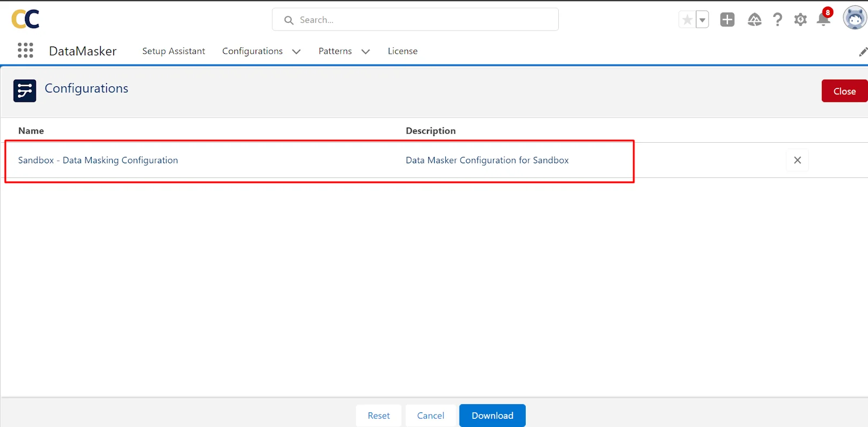Expand the Configurations tab chevron
Screen dimensions: 868x427
296,52
